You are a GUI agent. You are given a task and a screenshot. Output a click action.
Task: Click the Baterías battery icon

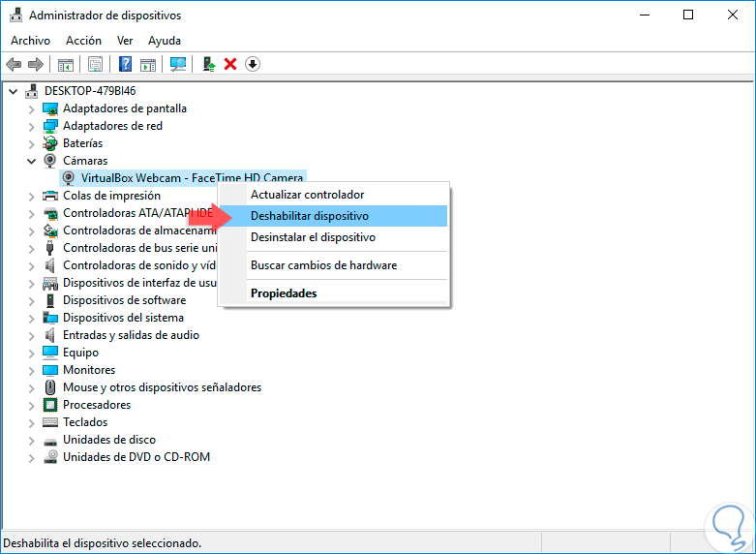[50, 143]
